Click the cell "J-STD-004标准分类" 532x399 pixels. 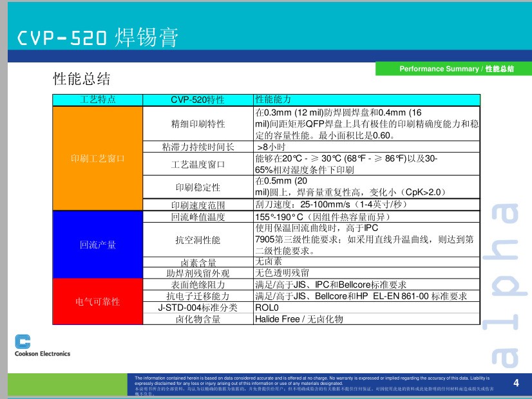point(198,308)
